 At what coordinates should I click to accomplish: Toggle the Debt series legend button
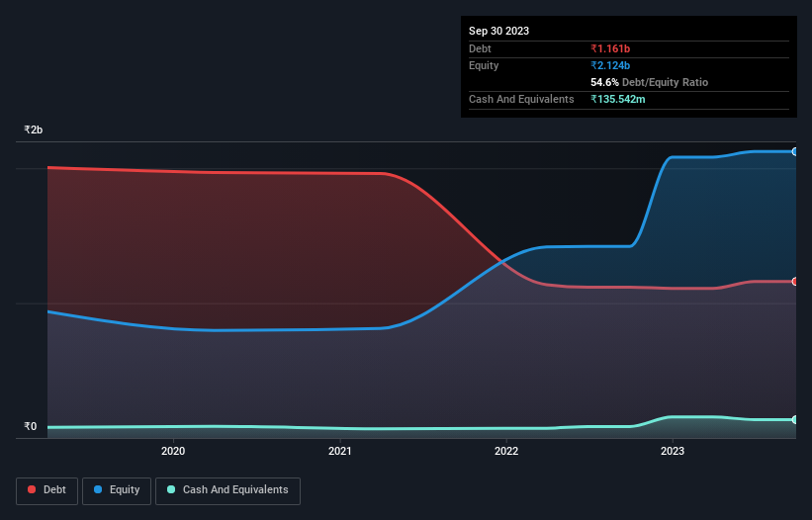(46, 490)
